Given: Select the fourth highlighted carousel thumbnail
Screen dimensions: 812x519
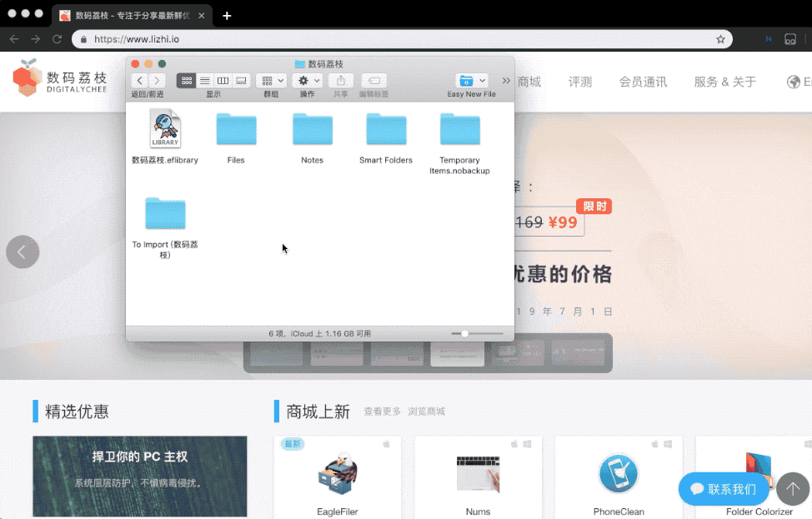Looking at the screenshot, I should pyautogui.click(x=457, y=353).
